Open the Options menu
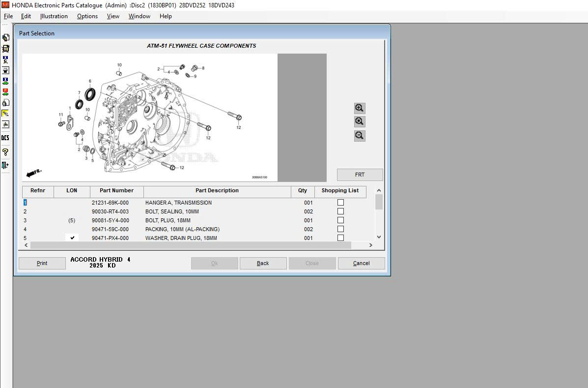 click(x=87, y=16)
